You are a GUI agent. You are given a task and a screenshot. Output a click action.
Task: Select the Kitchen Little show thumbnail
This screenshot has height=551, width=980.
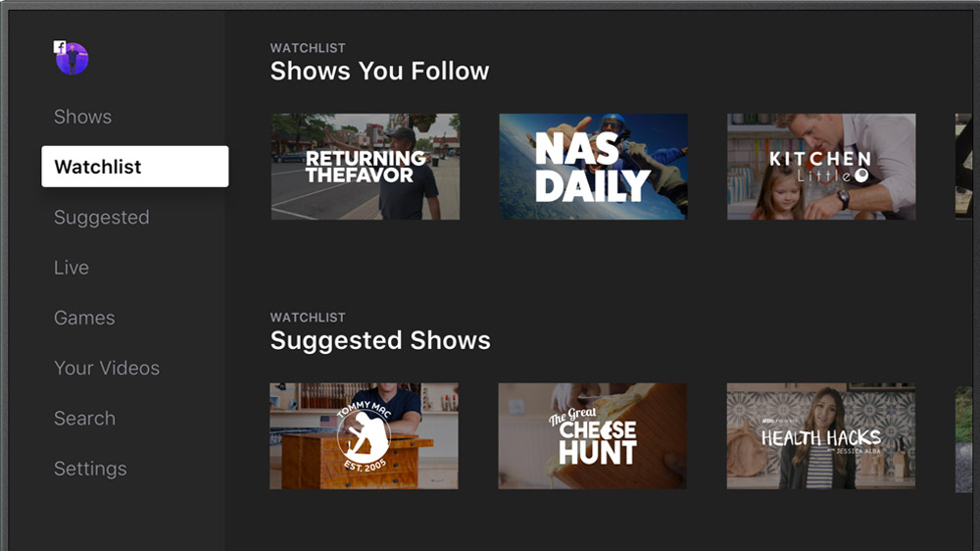pyautogui.click(x=821, y=167)
